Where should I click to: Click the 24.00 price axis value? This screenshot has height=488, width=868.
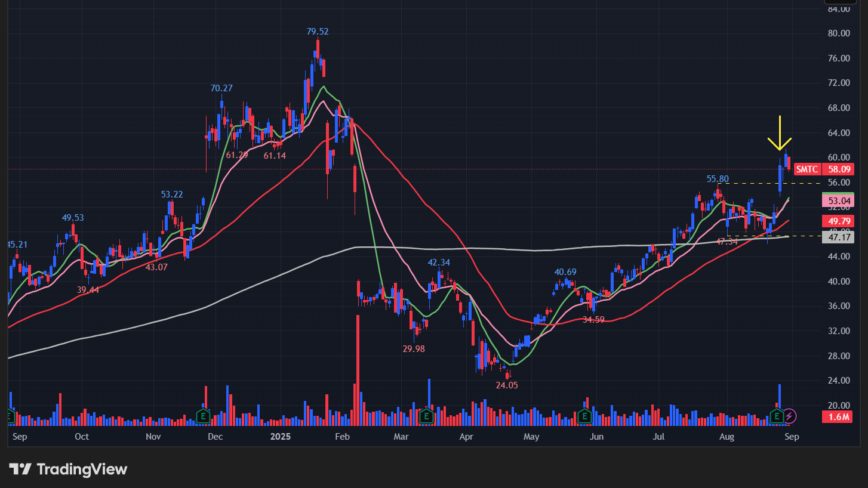(x=838, y=381)
